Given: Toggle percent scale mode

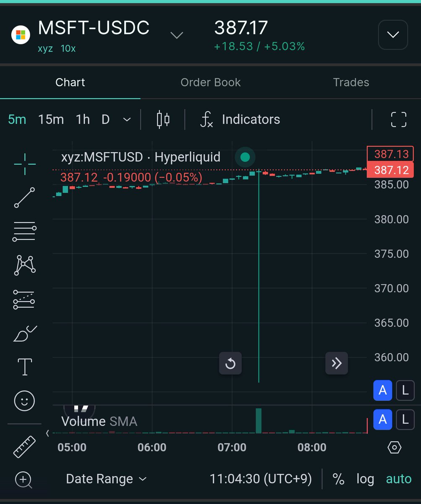Looking at the screenshot, I should (338, 479).
